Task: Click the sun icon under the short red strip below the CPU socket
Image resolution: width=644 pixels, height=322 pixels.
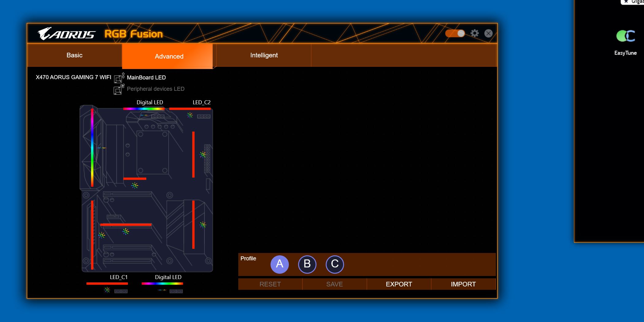Action: click(135, 186)
